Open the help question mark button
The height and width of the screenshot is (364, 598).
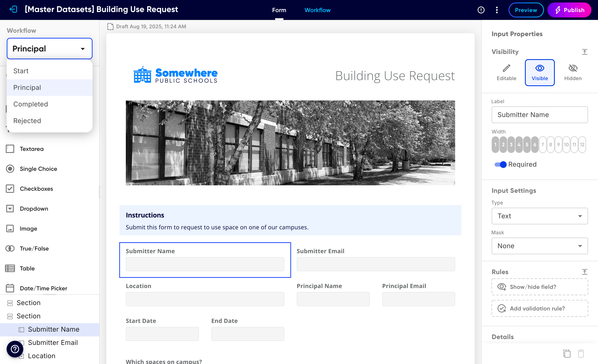(15, 349)
